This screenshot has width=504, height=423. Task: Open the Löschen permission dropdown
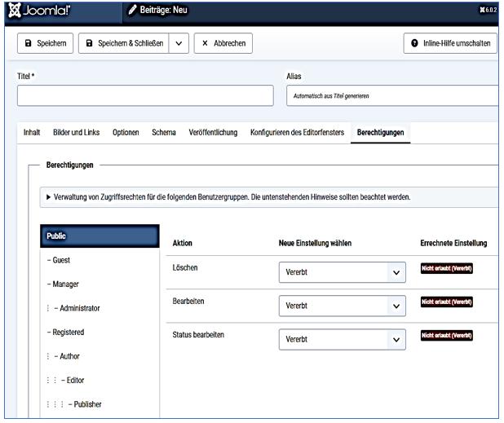click(341, 273)
